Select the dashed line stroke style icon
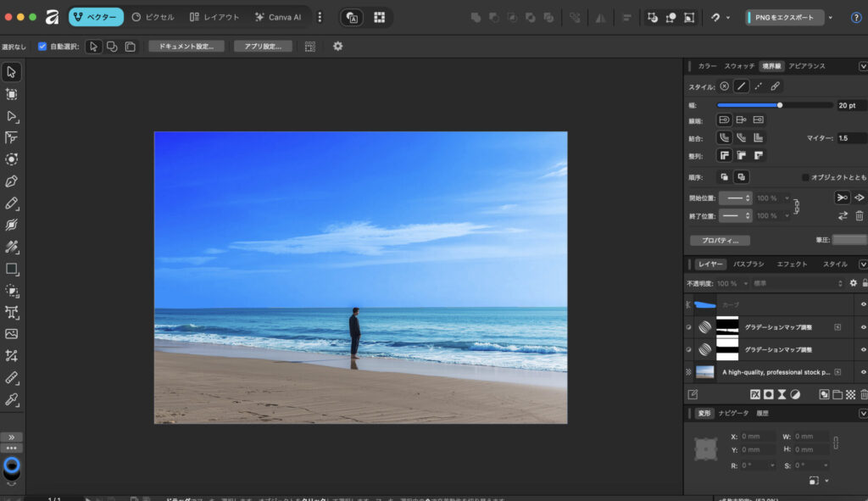Image resolution: width=868 pixels, height=501 pixels. point(758,86)
